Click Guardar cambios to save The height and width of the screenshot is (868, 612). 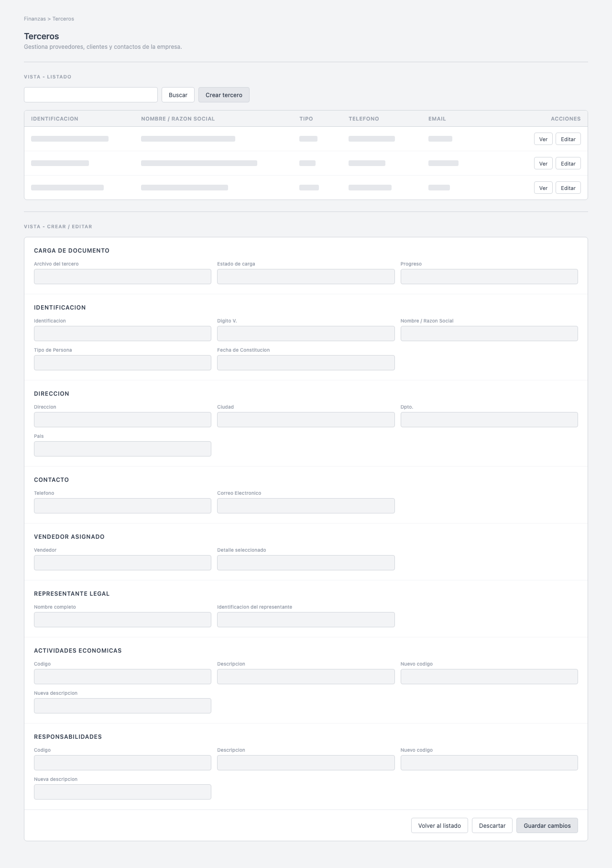tap(547, 835)
